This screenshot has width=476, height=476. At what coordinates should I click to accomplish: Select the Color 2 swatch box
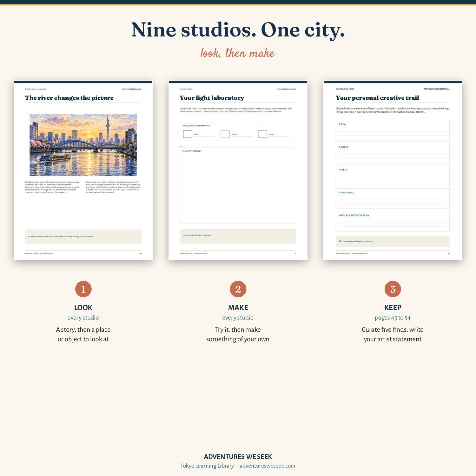pos(225,134)
